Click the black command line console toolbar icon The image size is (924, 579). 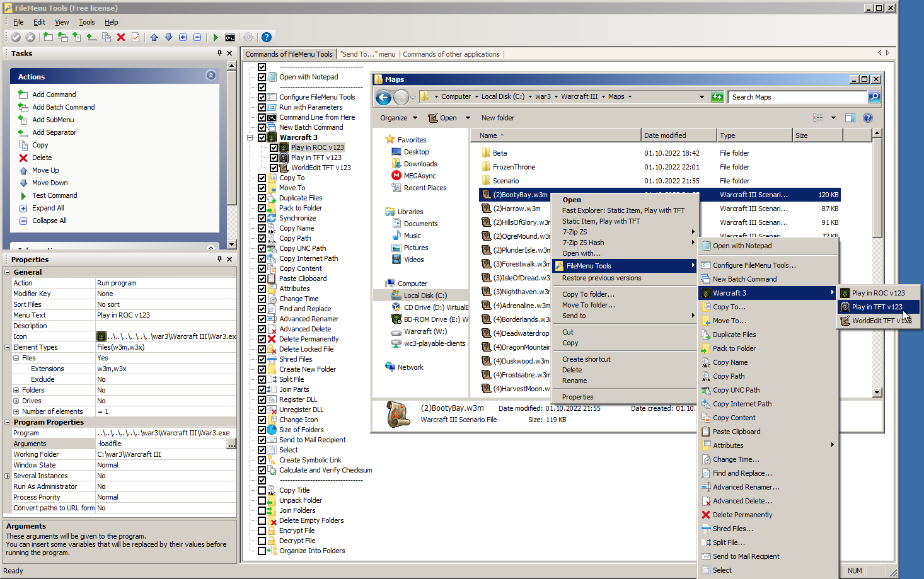[x=230, y=37]
